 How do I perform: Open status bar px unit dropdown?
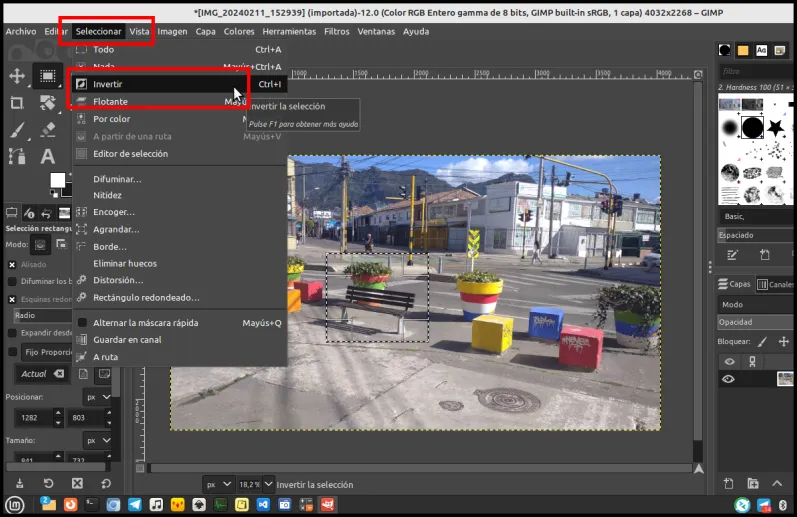click(x=219, y=484)
